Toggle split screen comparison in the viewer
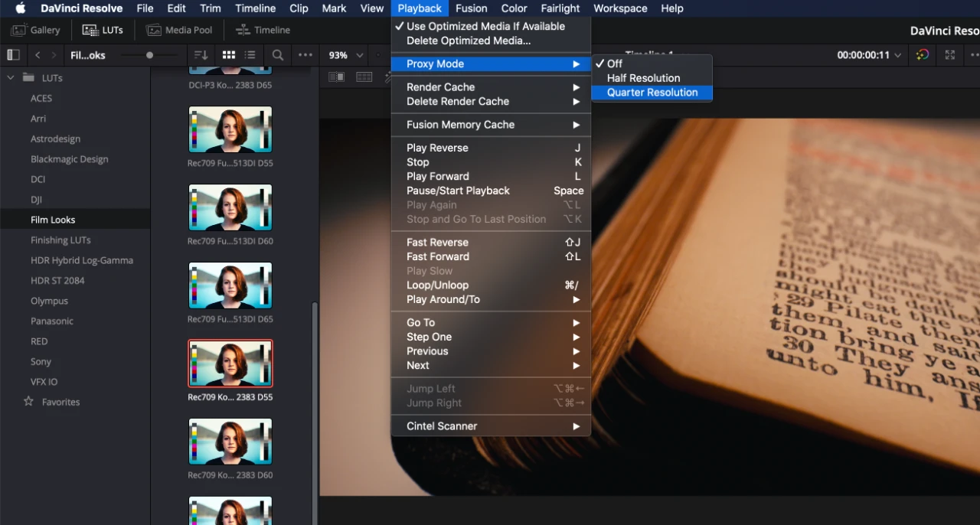980x525 pixels. (x=336, y=77)
